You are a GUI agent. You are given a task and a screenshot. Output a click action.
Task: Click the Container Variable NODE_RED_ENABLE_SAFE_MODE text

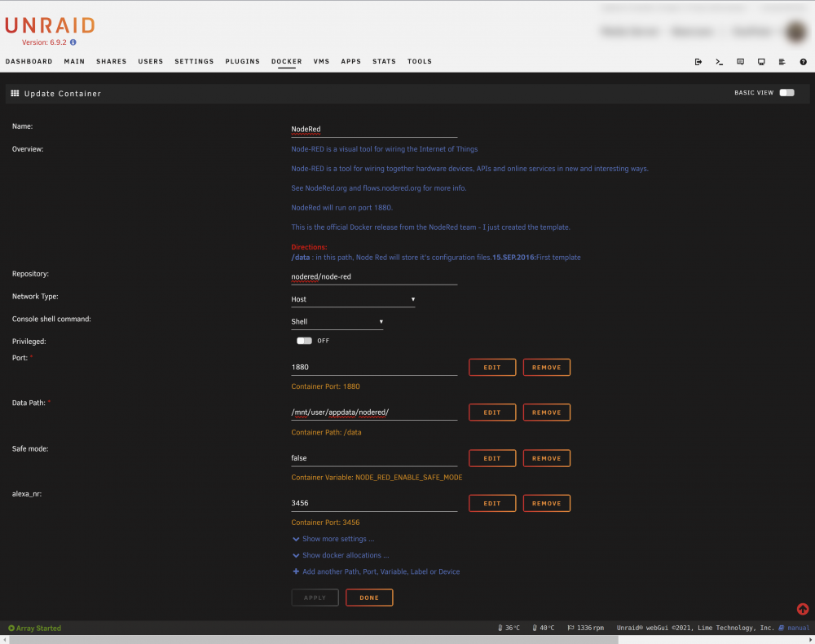click(377, 478)
